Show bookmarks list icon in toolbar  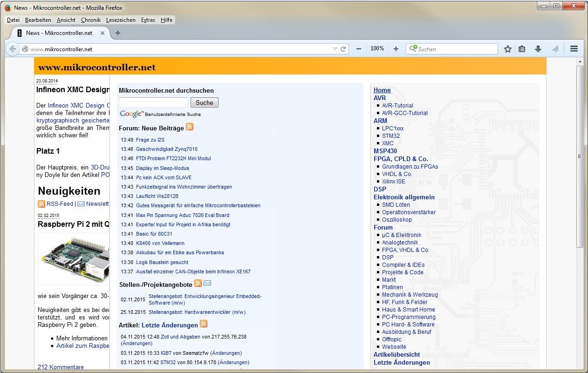pos(522,49)
